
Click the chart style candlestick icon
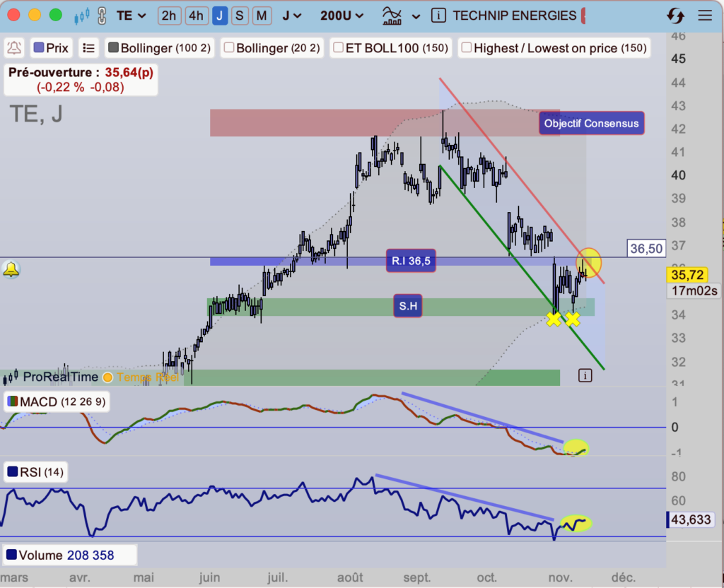(x=82, y=16)
